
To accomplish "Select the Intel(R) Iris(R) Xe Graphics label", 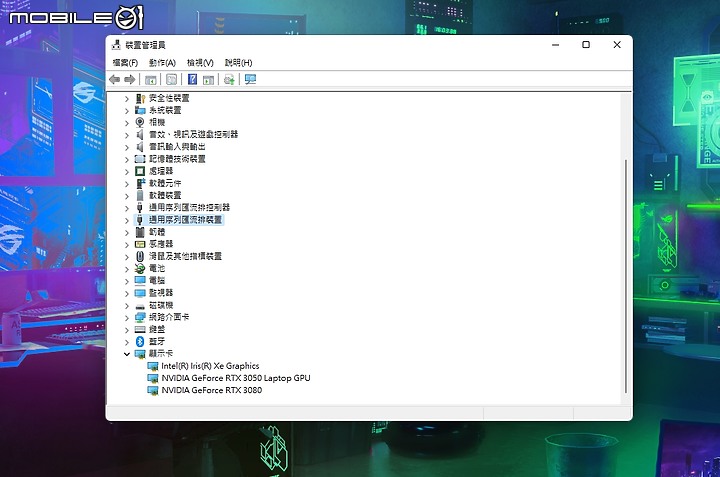I will pyautogui.click(x=210, y=366).
